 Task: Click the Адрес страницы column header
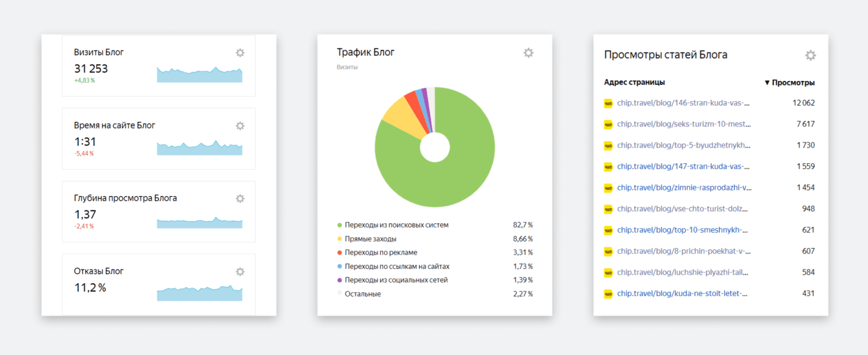(x=634, y=82)
